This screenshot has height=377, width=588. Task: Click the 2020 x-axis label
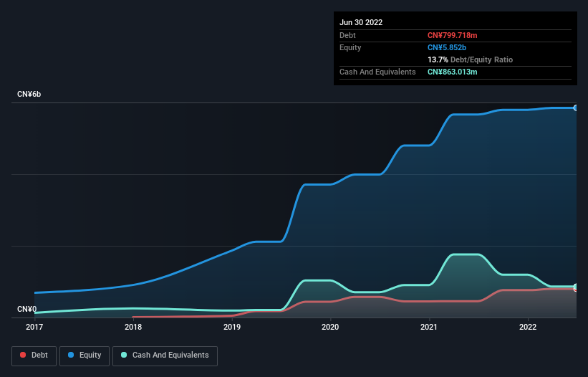[x=330, y=327]
